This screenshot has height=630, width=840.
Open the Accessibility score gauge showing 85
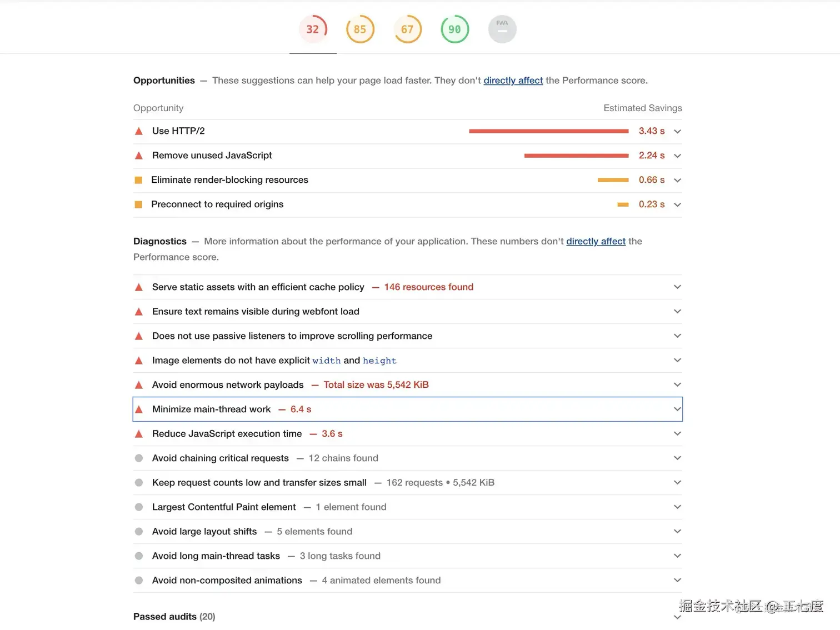(360, 29)
